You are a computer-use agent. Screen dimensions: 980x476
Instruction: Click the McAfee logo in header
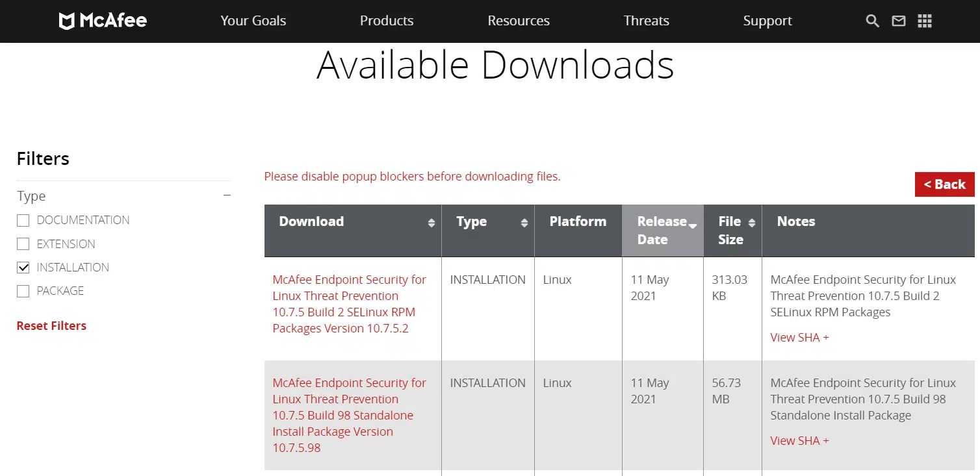[x=103, y=21]
